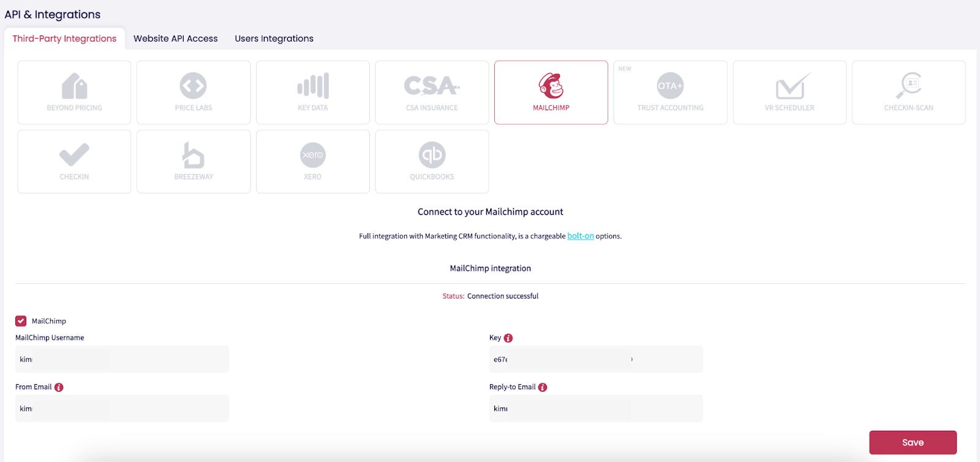Open the Breezeway integration tile
Viewport: 980px width, 462px height.
(194, 162)
